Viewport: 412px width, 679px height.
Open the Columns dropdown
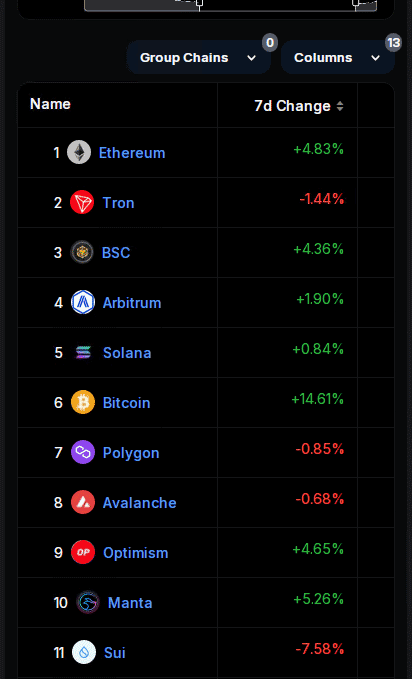pos(337,58)
